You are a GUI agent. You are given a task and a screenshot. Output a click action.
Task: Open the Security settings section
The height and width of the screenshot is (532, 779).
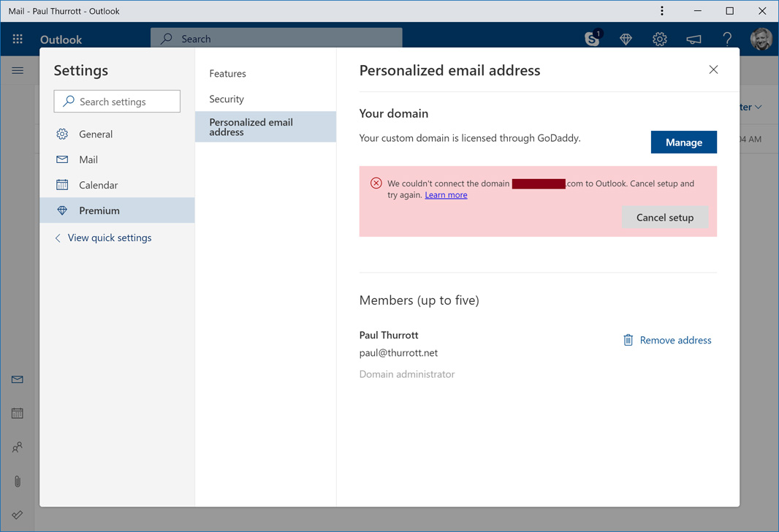pyautogui.click(x=227, y=99)
